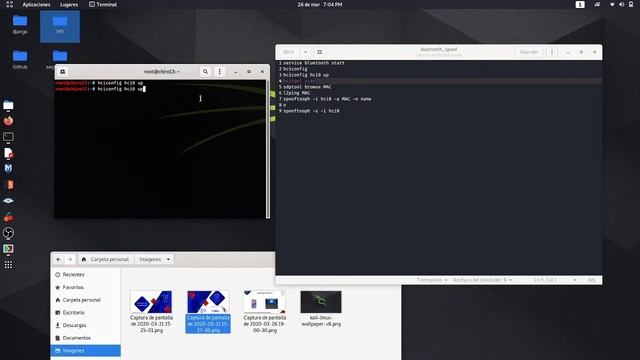This screenshot has height=360, width=640.
Task: Select the highlighted Mh desktop folder
Action: pyautogui.click(x=60, y=26)
